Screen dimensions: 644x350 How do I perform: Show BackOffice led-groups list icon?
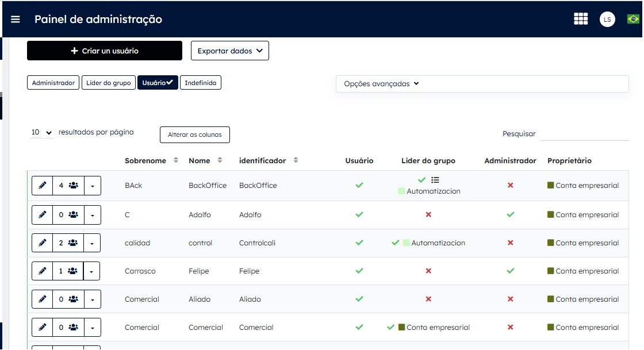click(x=435, y=180)
